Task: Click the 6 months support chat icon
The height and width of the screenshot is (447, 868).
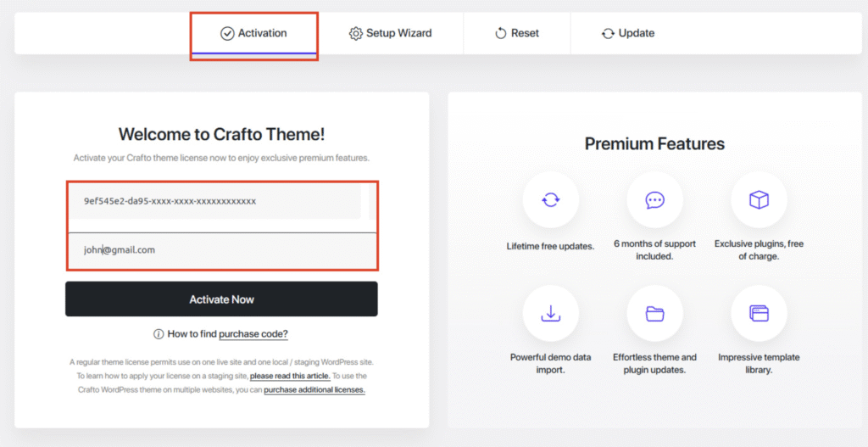Action: [654, 200]
